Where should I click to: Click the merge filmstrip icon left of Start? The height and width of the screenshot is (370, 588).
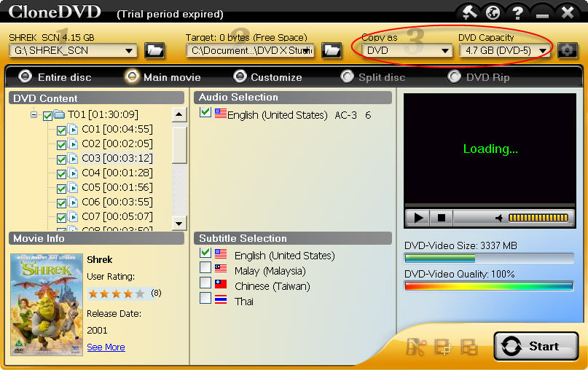(x=469, y=347)
